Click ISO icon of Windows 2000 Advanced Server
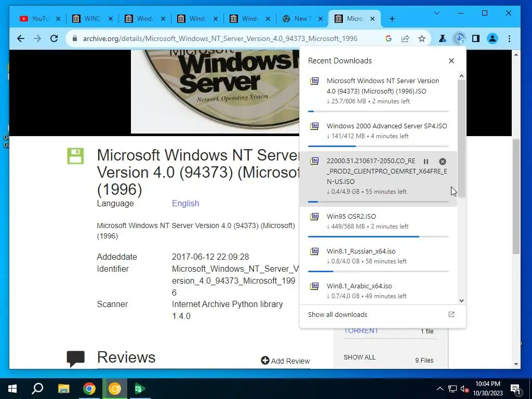Screen dimensions: 532x399 (x=314, y=126)
